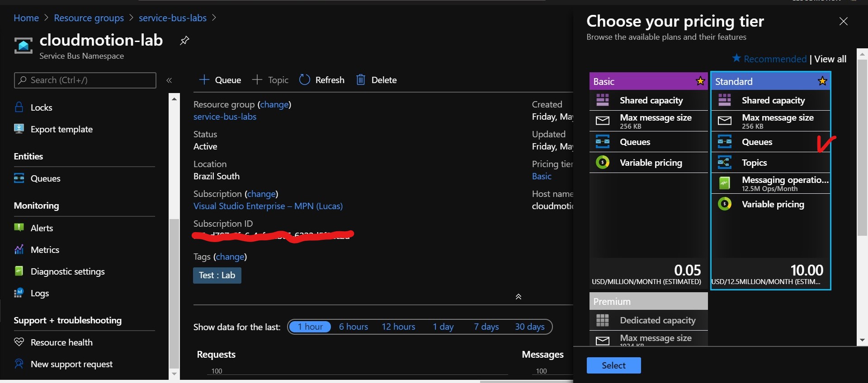Click the Metrics chart icon
This screenshot has width=868, height=383.
19,249
